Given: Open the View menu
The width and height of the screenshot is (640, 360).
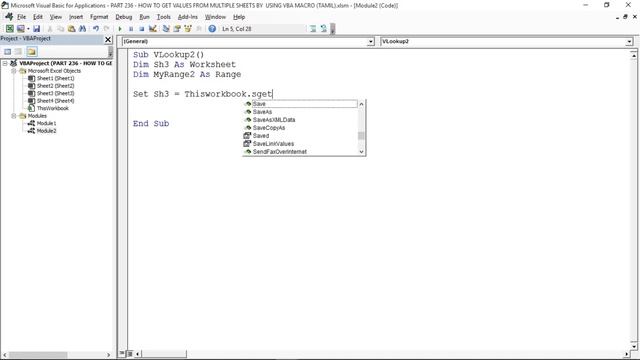Looking at the screenshot, I should point(56,17).
